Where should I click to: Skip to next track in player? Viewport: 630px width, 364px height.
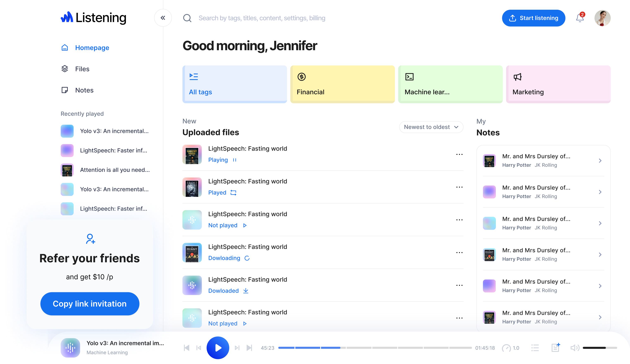coord(249,348)
